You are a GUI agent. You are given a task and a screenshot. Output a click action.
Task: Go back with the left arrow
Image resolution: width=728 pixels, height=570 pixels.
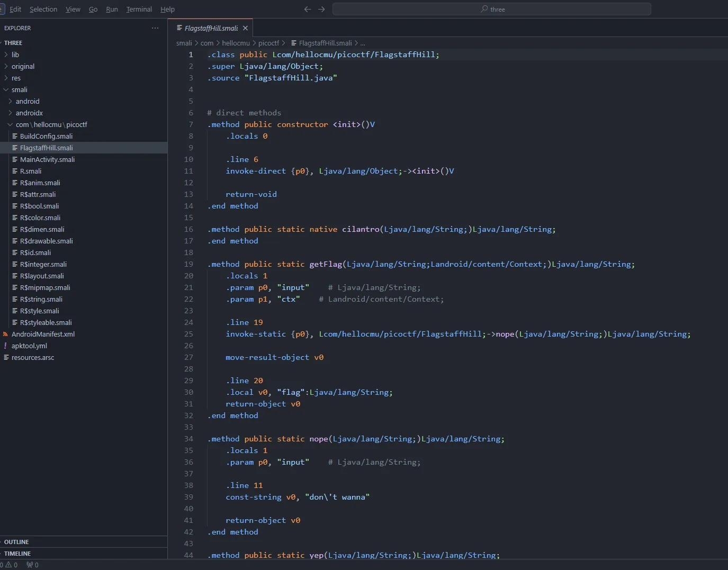[x=308, y=9]
